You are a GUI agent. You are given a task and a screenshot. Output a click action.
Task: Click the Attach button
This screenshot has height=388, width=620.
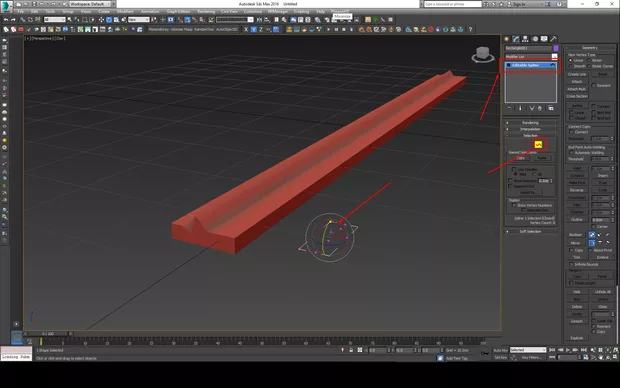click(577, 81)
